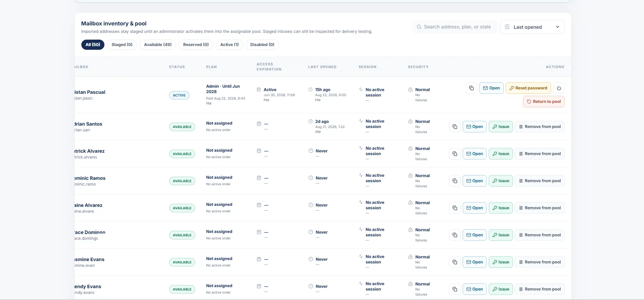Choose the Reserved (0) filter
The image size is (644, 300).
pos(196,45)
